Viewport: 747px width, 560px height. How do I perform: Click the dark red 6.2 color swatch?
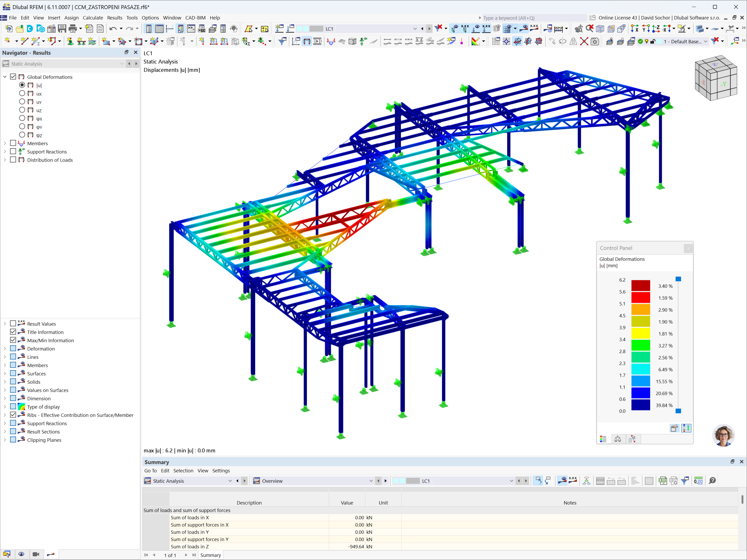(640, 285)
